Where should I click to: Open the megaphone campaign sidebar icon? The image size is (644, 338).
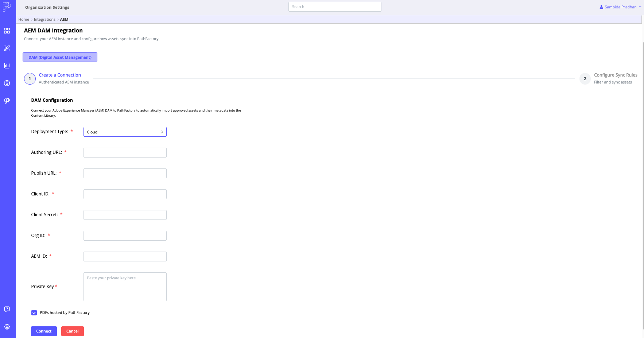coord(7,101)
